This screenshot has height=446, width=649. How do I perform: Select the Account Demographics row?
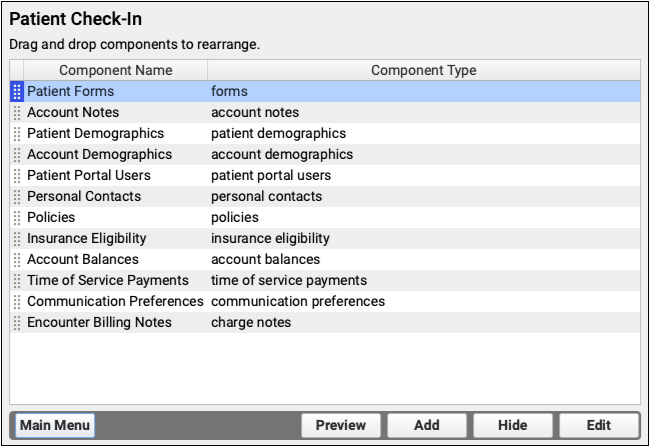pos(99,154)
